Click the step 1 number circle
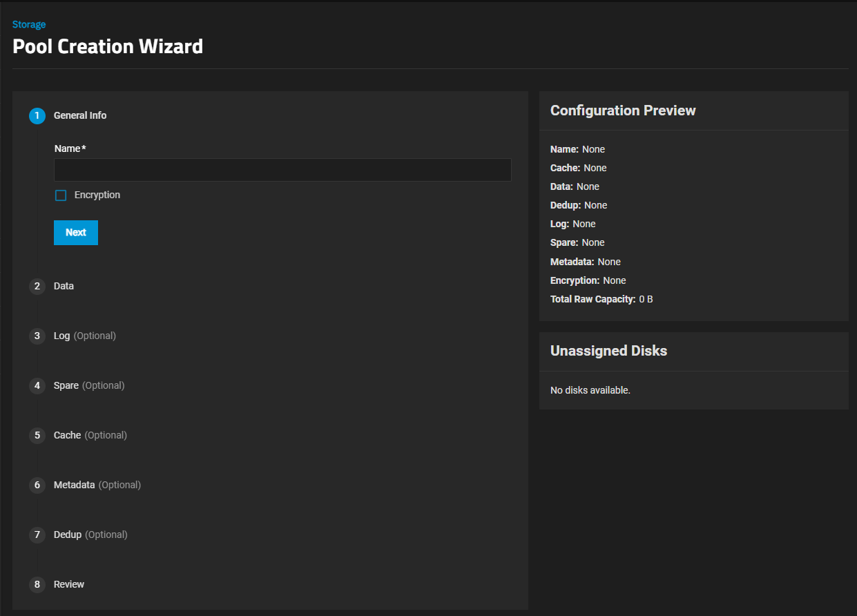The height and width of the screenshot is (616, 857). (x=37, y=116)
